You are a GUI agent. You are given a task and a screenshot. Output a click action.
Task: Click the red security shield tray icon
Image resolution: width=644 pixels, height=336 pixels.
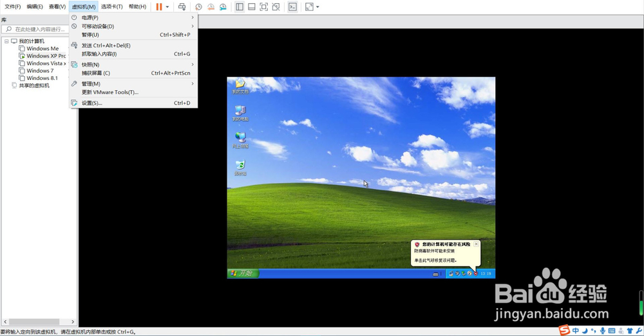click(476, 273)
